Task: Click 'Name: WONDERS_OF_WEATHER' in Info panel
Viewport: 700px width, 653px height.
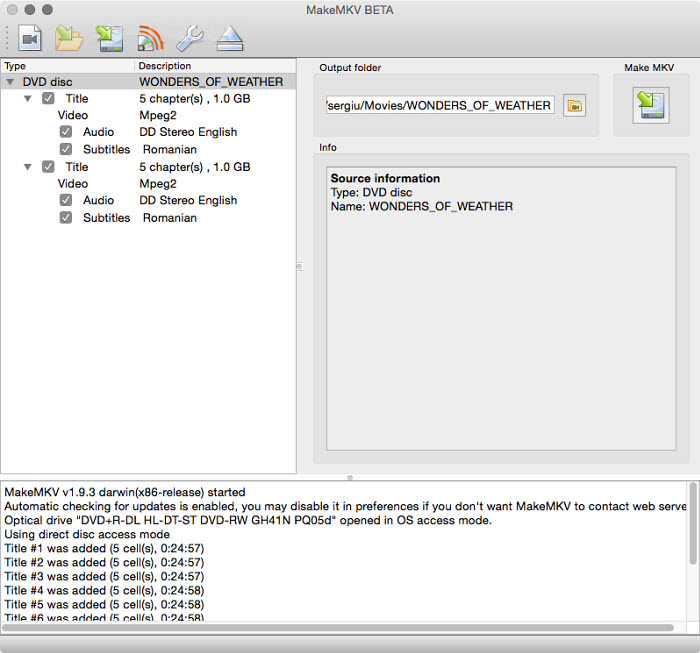Action: click(421, 207)
